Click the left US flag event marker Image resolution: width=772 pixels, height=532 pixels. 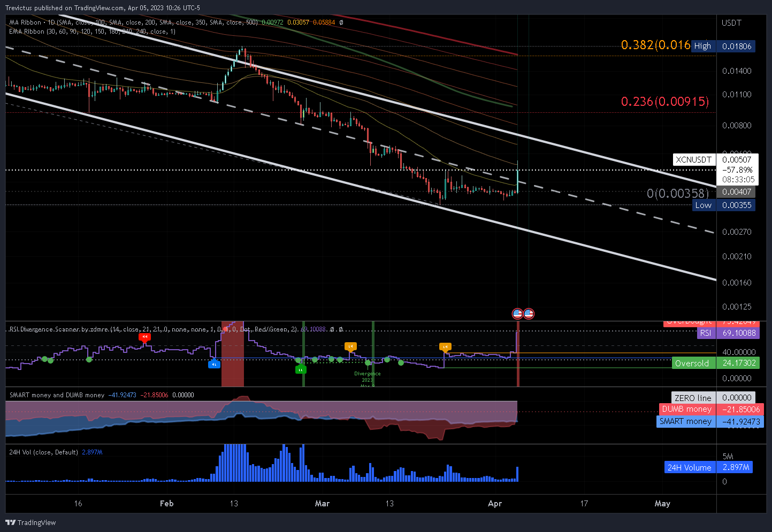click(517, 314)
